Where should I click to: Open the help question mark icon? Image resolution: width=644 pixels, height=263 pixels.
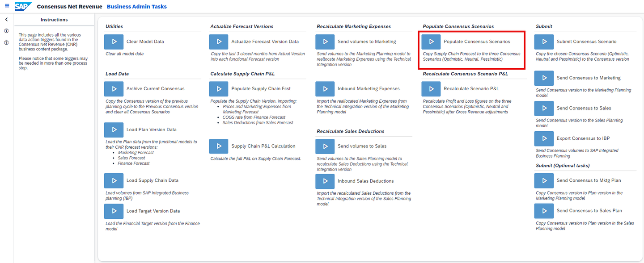[7, 43]
